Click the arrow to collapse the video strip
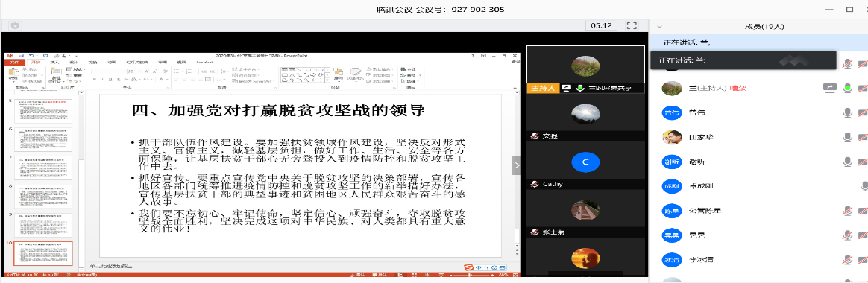 pos(516,165)
